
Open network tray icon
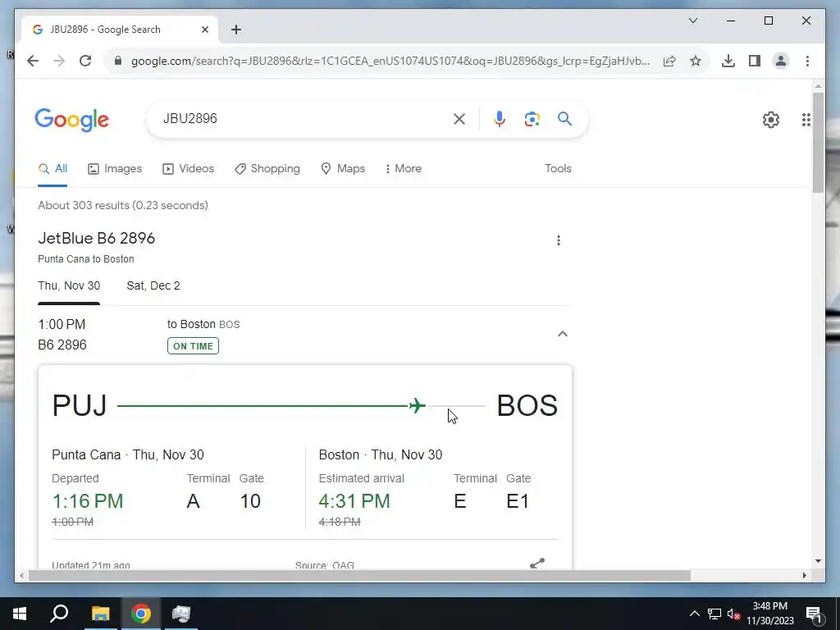tap(714, 614)
